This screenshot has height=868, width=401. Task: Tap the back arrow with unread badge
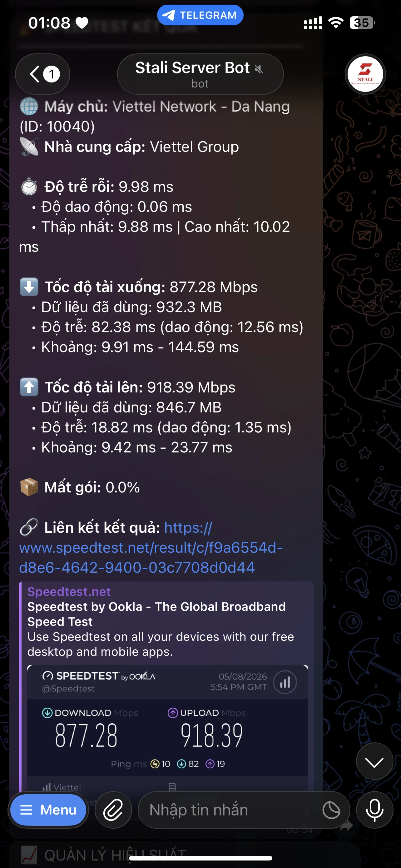[x=43, y=74]
